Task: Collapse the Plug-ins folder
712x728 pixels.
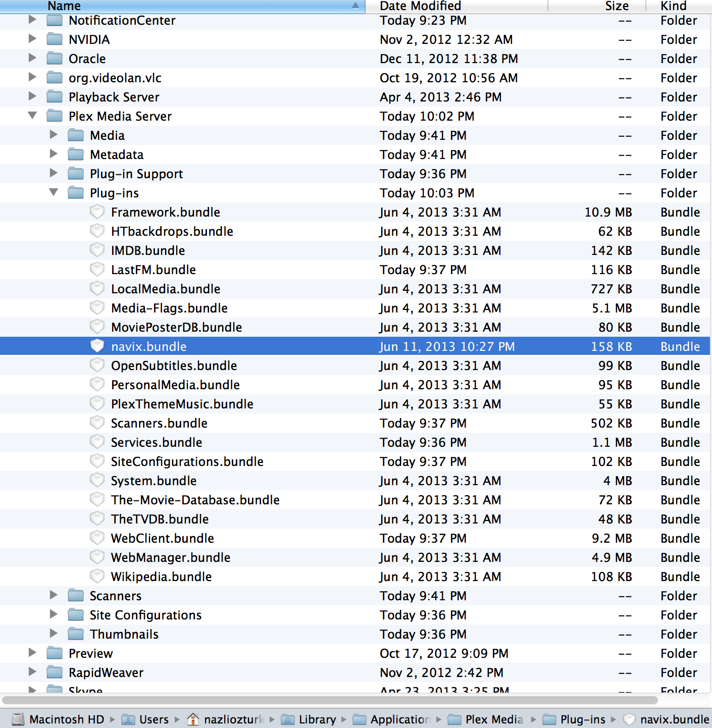Action: coord(54,192)
